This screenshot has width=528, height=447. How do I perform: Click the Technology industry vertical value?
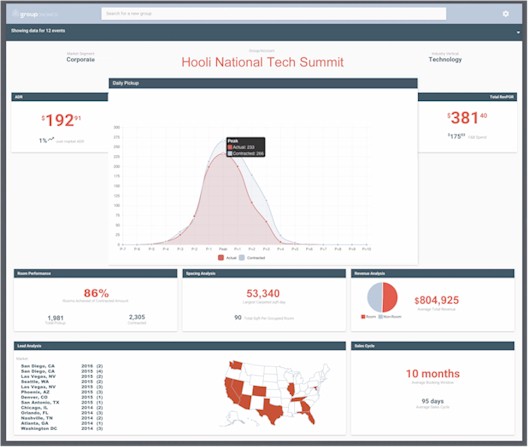tap(445, 59)
